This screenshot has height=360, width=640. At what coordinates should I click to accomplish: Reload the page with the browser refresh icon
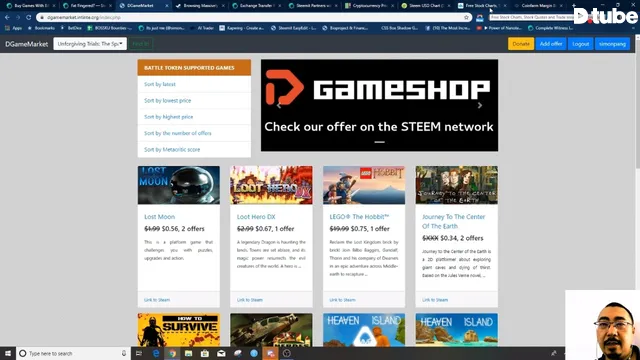tap(29, 18)
